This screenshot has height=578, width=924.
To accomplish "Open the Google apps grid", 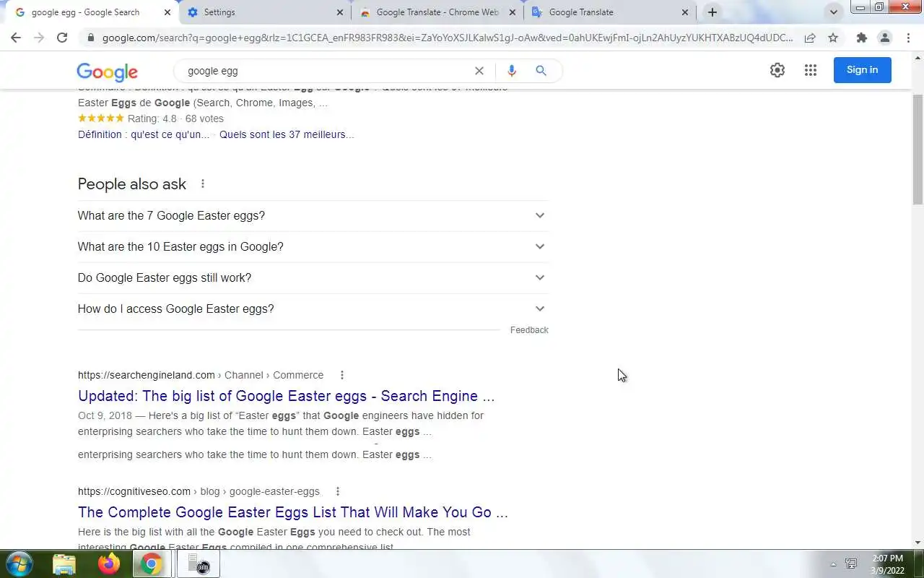I will [811, 70].
